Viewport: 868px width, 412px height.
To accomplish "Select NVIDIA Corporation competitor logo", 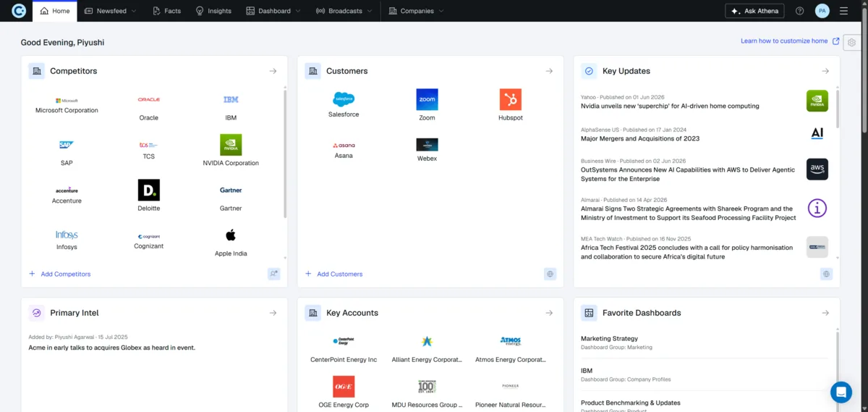I will [x=231, y=145].
